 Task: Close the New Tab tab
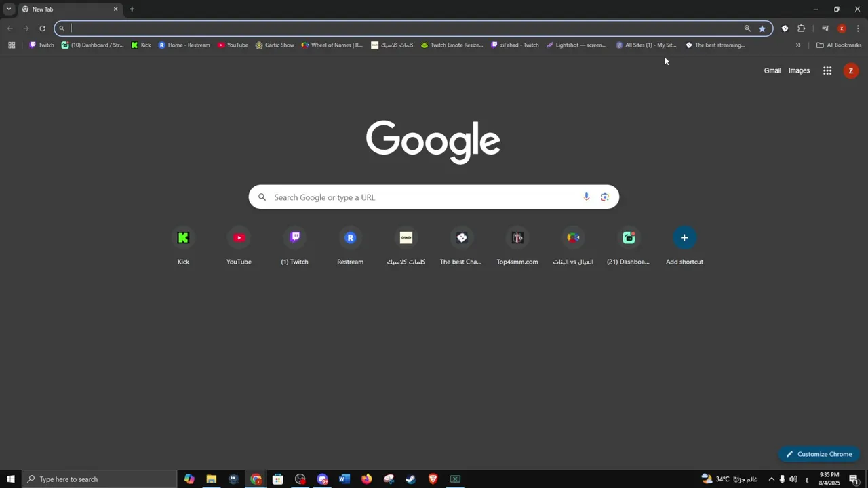(115, 9)
